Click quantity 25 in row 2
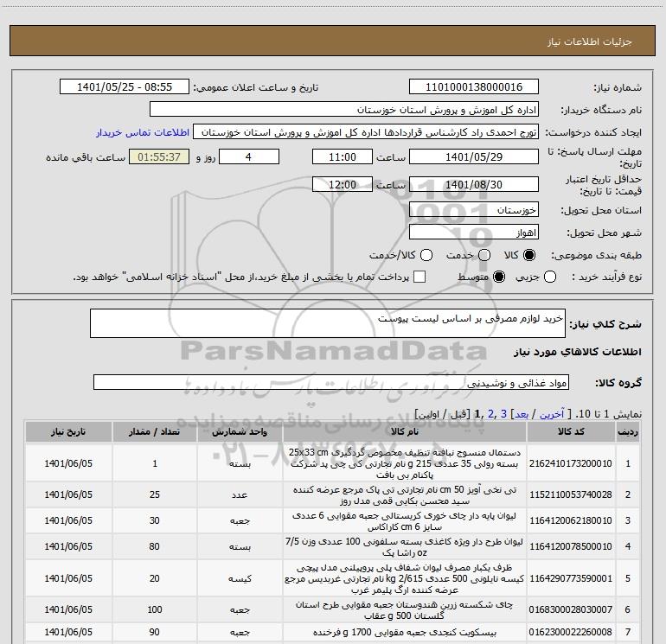 click(x=155, y=494)
